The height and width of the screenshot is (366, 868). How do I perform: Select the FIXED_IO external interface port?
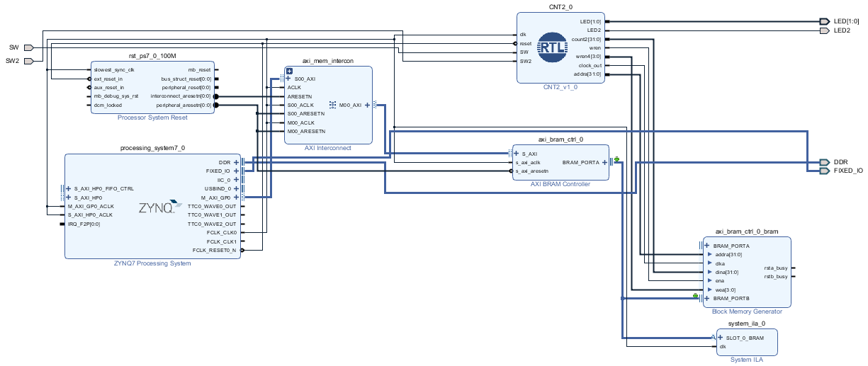[824, 171]
